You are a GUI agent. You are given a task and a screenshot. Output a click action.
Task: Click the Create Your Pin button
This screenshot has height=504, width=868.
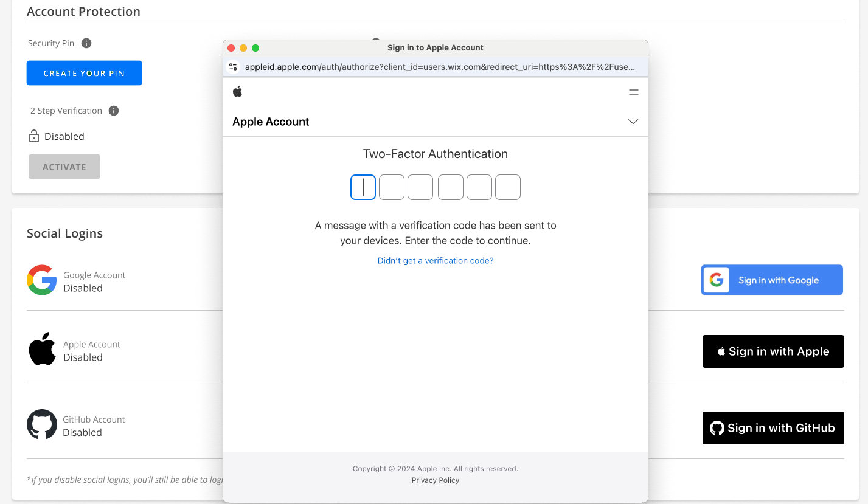84,72
